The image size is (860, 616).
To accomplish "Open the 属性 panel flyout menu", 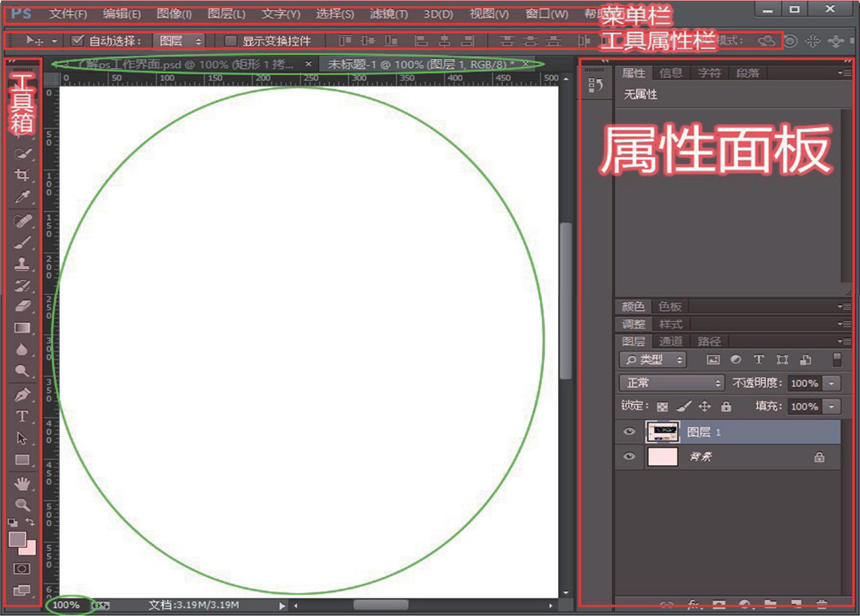I will [844, 73].
